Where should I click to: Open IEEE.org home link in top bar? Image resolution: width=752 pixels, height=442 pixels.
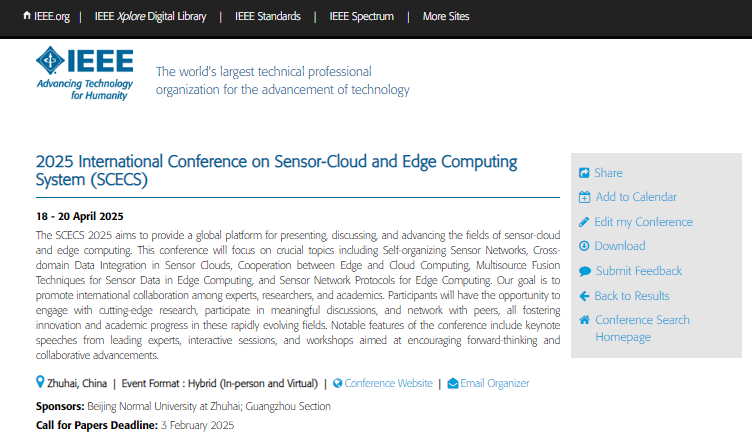pos(47,16)
